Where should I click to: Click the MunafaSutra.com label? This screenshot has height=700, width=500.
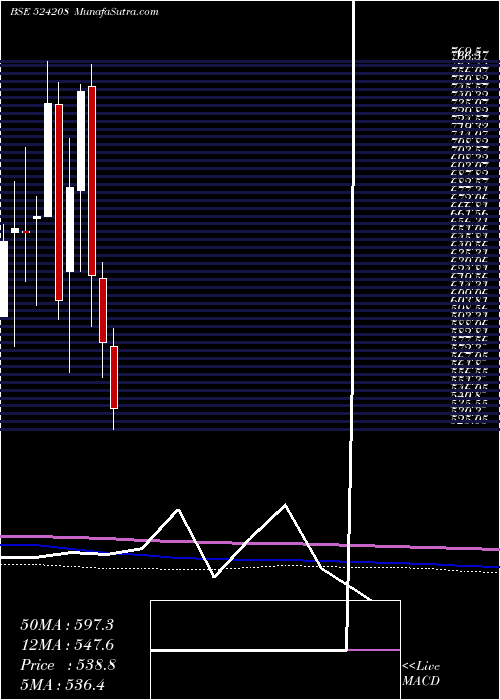117,12
